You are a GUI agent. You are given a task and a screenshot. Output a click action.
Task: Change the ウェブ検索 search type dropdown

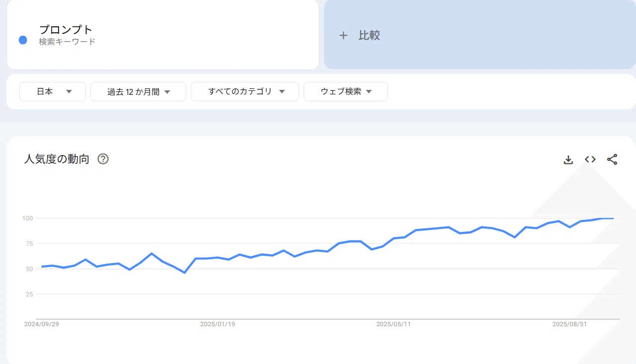click(x=346, y=91)
